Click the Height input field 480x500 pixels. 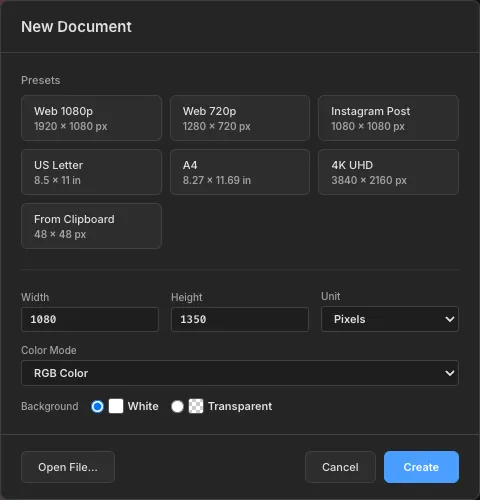240,319
